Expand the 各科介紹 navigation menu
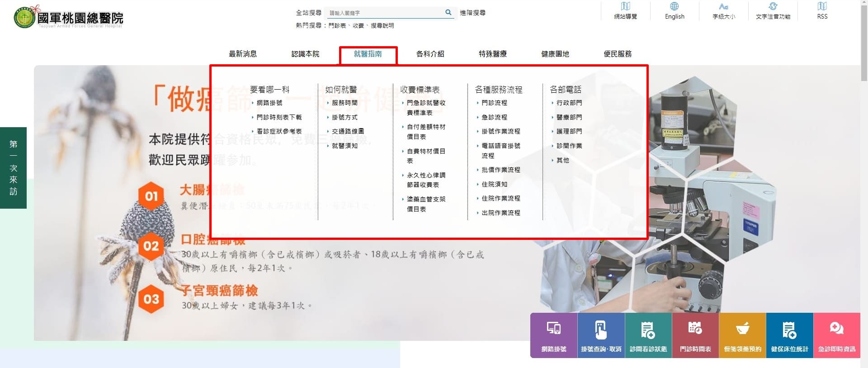This screenshot has width=868, height=368. [x=430, y=54]
